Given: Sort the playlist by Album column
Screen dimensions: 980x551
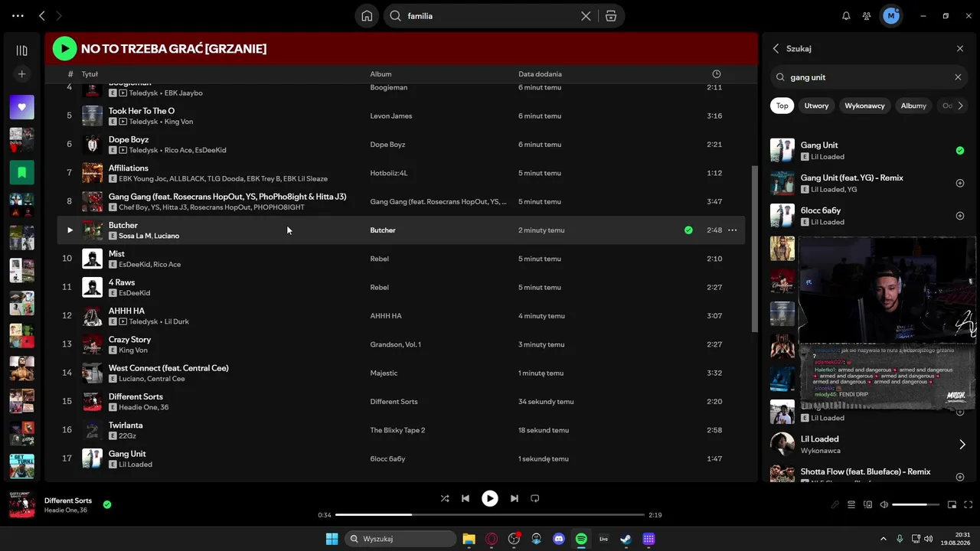Looking at the screenshot, I should pos(381,74).
